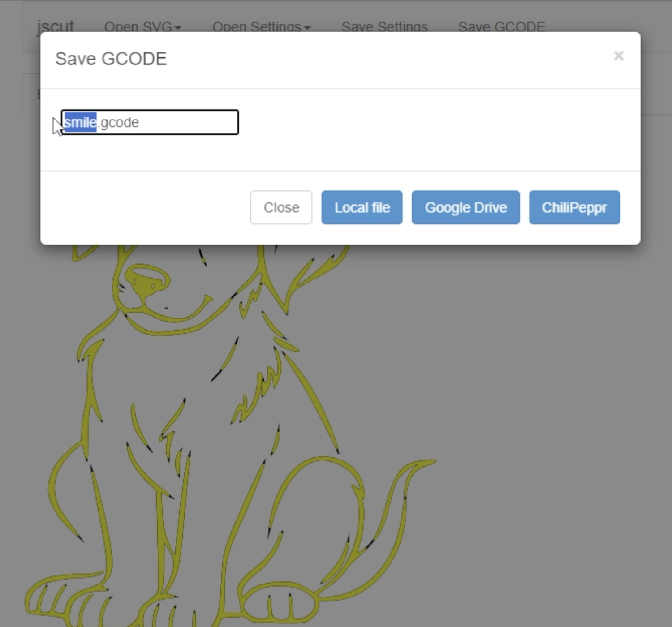Expand the Open Settings dropdown
672x627 pixels.
point(261,27)
